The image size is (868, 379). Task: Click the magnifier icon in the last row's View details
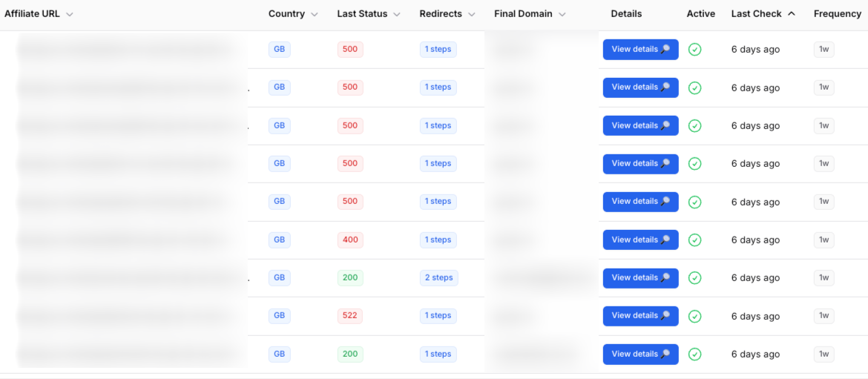click(665, 355)
